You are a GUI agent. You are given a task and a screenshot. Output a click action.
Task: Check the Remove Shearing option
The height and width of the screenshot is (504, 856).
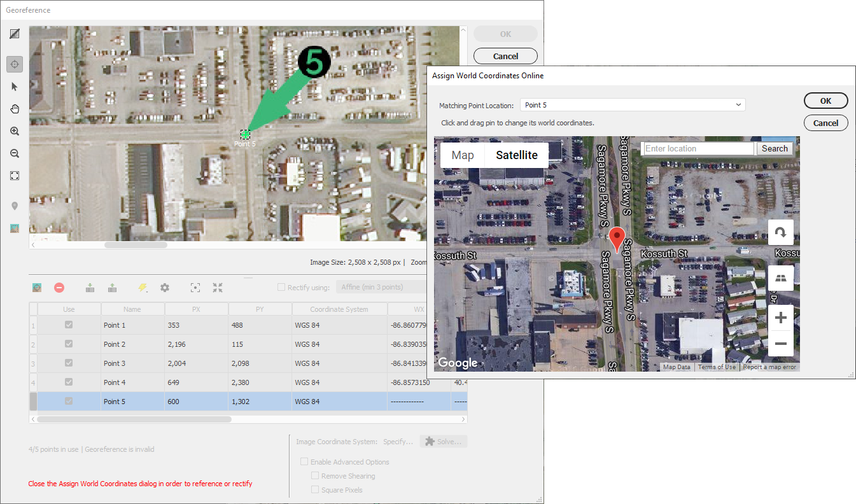315,476
